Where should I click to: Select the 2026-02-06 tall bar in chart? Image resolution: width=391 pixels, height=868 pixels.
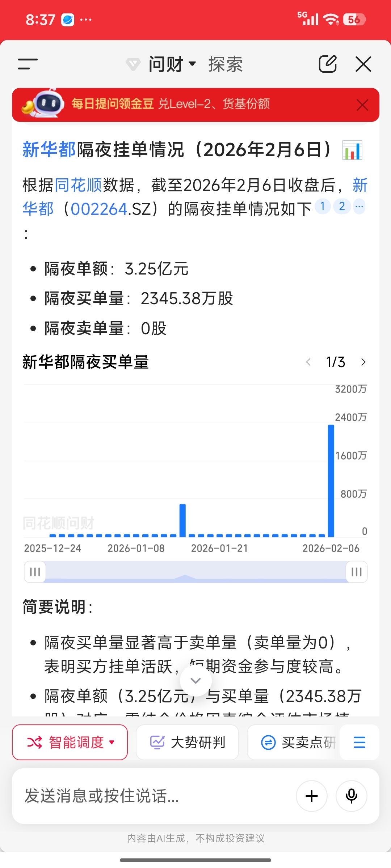point(331,481)
